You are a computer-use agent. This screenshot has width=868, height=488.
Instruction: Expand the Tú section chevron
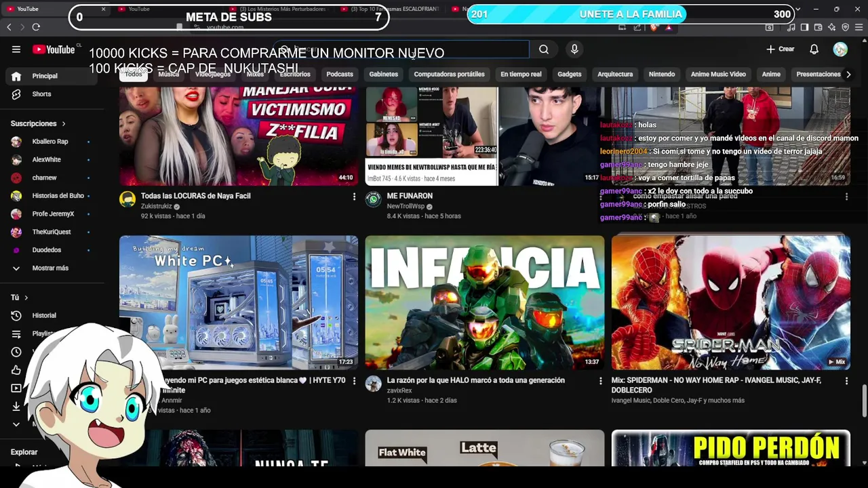(x=26, y=298)
